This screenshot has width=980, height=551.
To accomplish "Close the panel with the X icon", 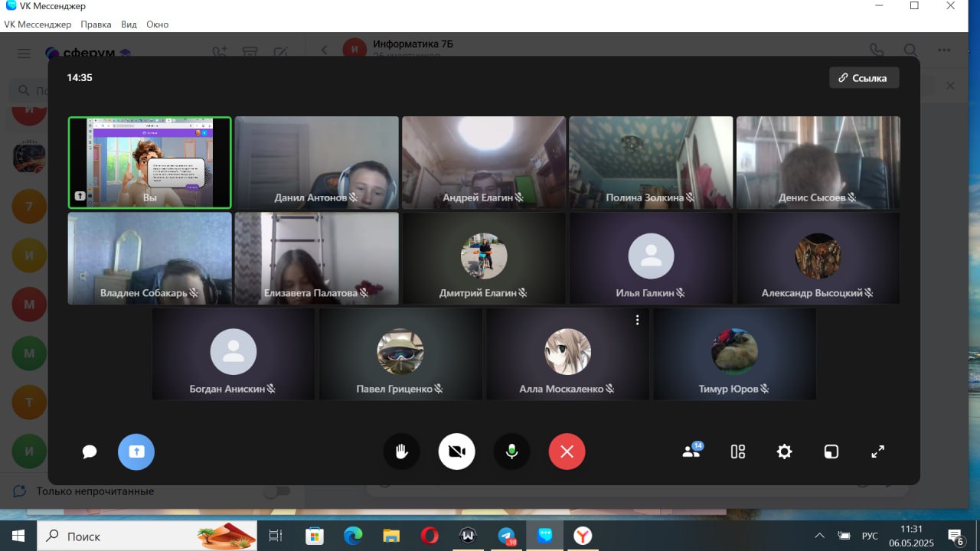I will tap(950, 86).
